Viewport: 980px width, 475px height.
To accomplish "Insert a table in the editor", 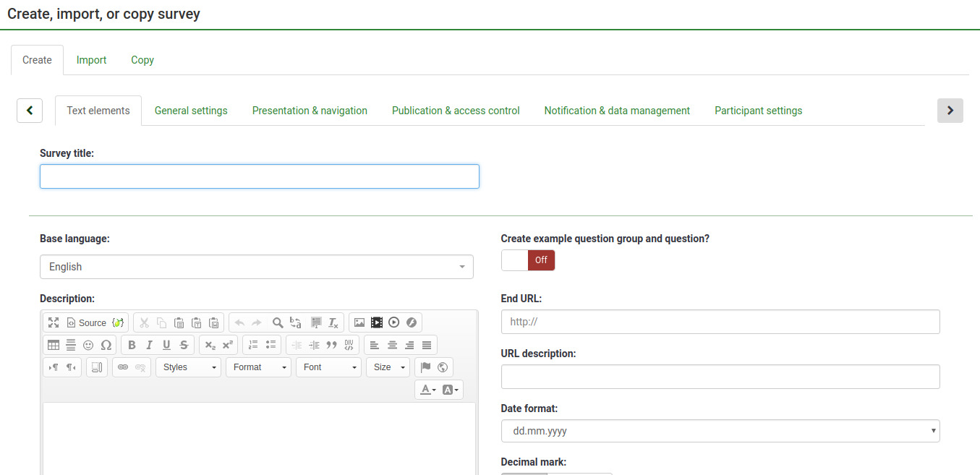I will [54, 345].
